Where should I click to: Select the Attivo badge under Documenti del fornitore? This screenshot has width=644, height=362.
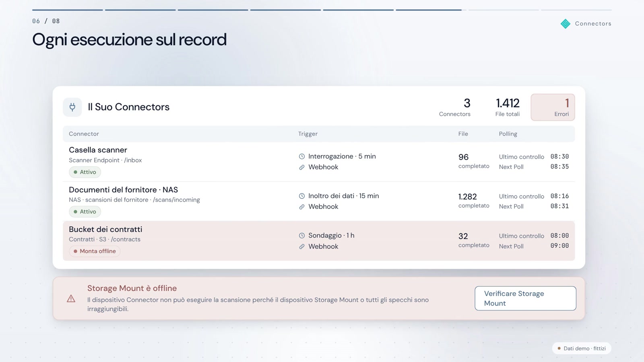[x=85, y=212]
